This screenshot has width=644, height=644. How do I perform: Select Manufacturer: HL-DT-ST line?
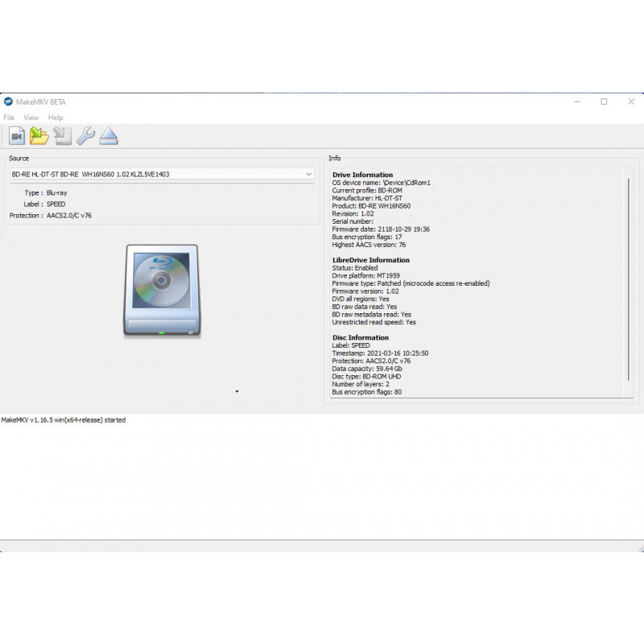click(367, 198)
